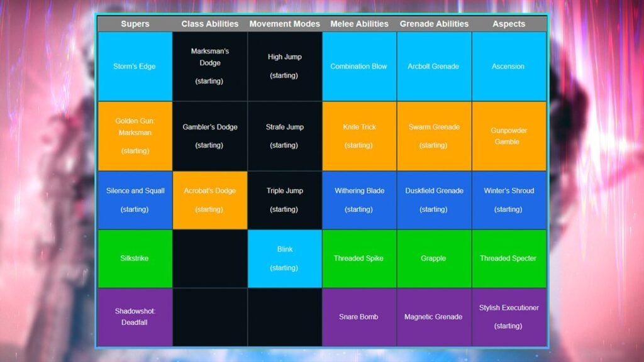Viewport: 644px width, 362px height.
Task: Select the Storm's Edge super cell
Action: (x=135, y=66)
